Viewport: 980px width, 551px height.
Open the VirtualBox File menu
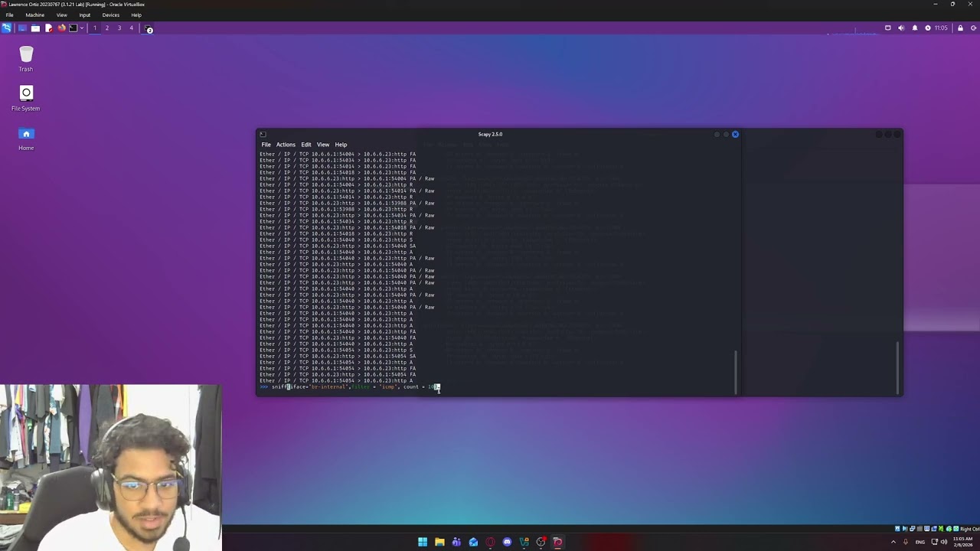click(x=9, y=15)
